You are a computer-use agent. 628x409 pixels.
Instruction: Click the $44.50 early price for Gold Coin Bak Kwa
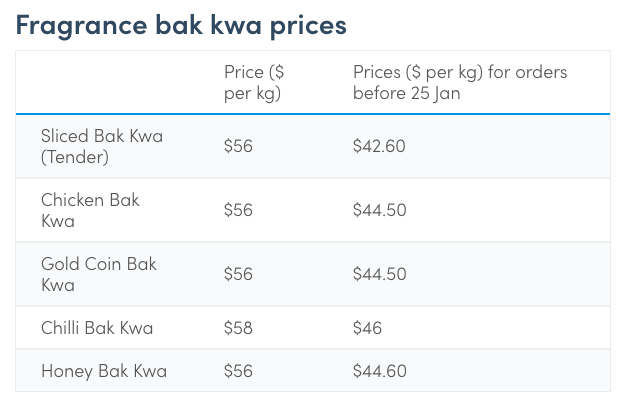[379, 274]
